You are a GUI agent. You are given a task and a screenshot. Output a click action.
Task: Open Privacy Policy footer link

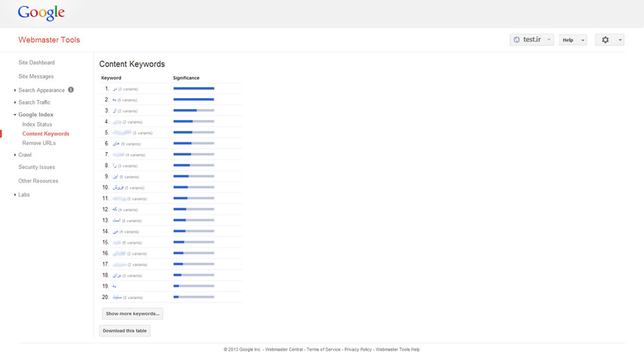tap(358, 349)
